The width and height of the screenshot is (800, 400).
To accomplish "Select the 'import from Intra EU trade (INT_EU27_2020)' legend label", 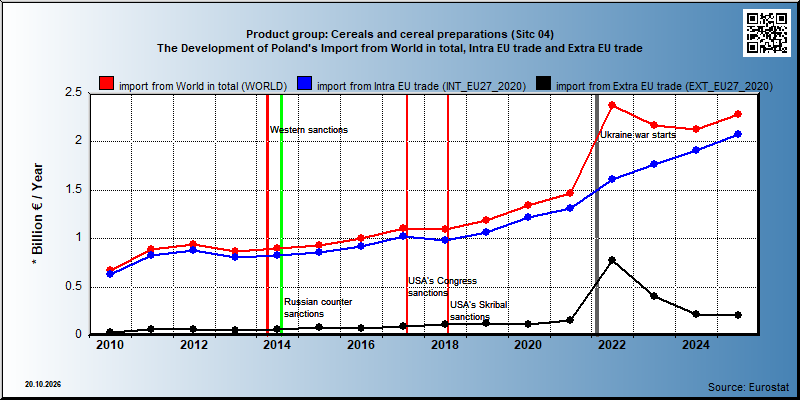I will [421, 86].
